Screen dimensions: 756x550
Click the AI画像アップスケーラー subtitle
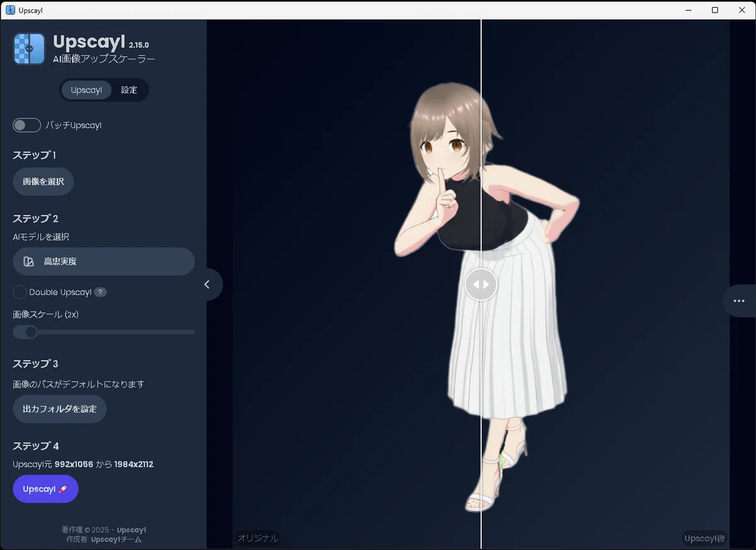(104, 59)
